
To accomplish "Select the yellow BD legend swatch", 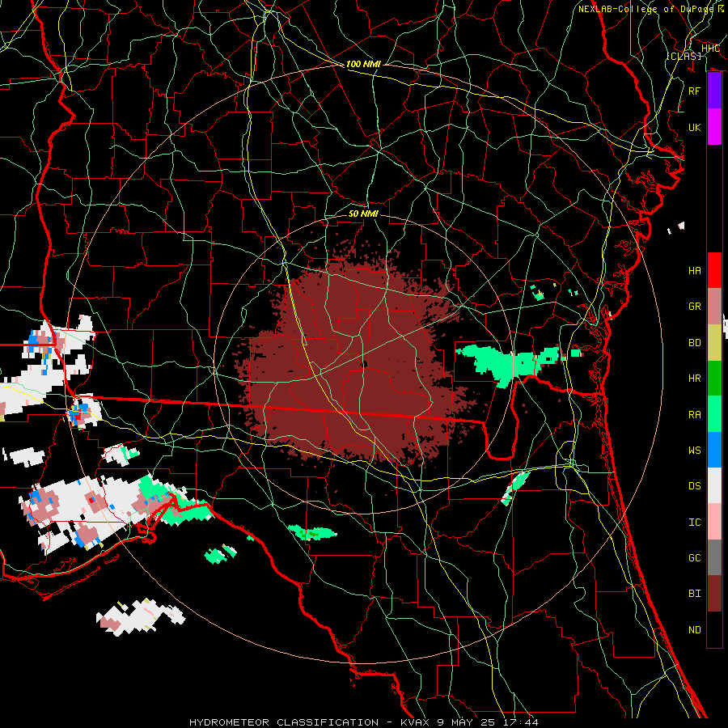I will [x=714, y=342].
